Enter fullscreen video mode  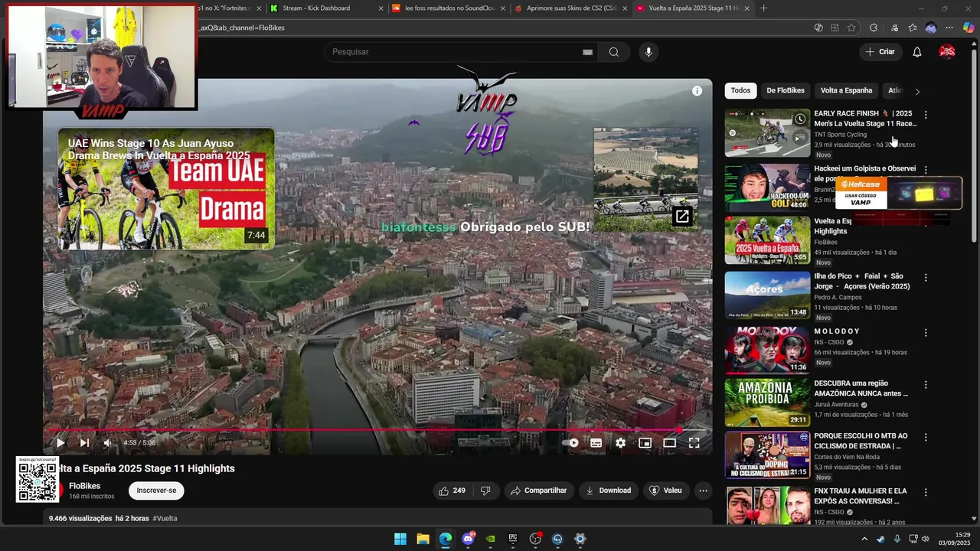(694, 442)
